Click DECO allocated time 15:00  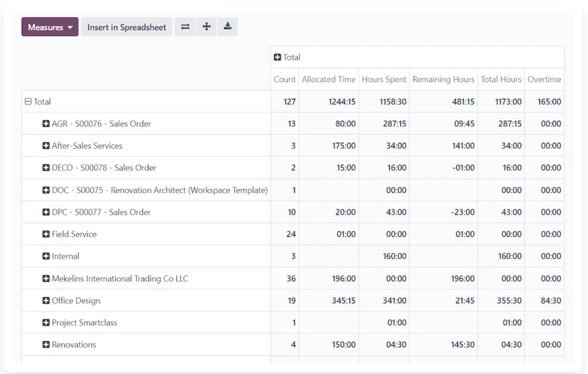pyautogui.click(x=329, y=168)
